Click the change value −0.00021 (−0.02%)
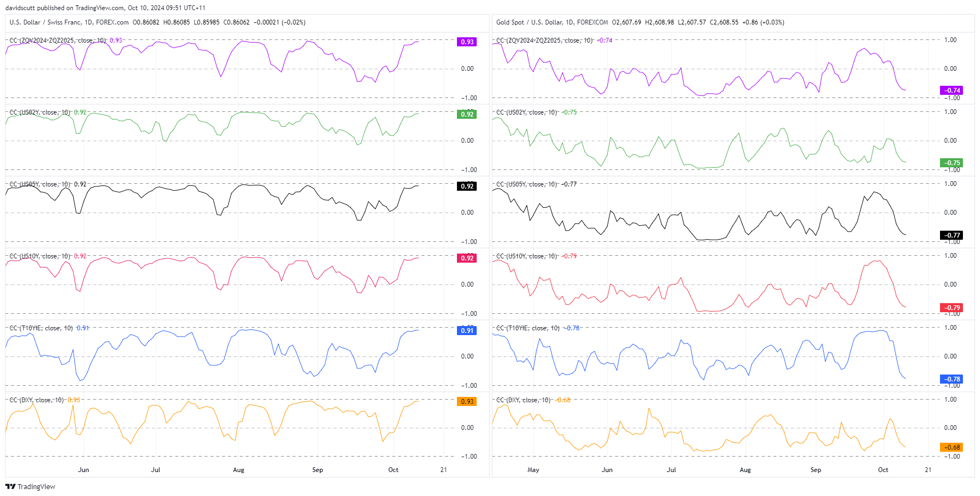The image size is (980, 496). click(x=279, y=22)
